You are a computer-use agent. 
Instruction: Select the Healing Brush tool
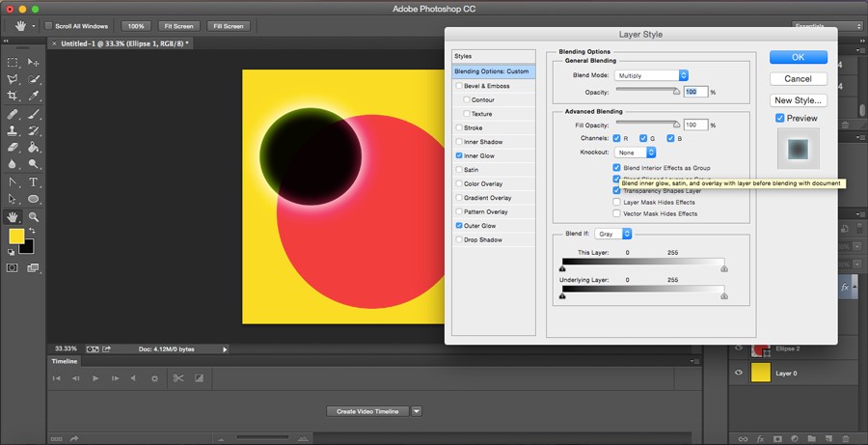(13, 114)
